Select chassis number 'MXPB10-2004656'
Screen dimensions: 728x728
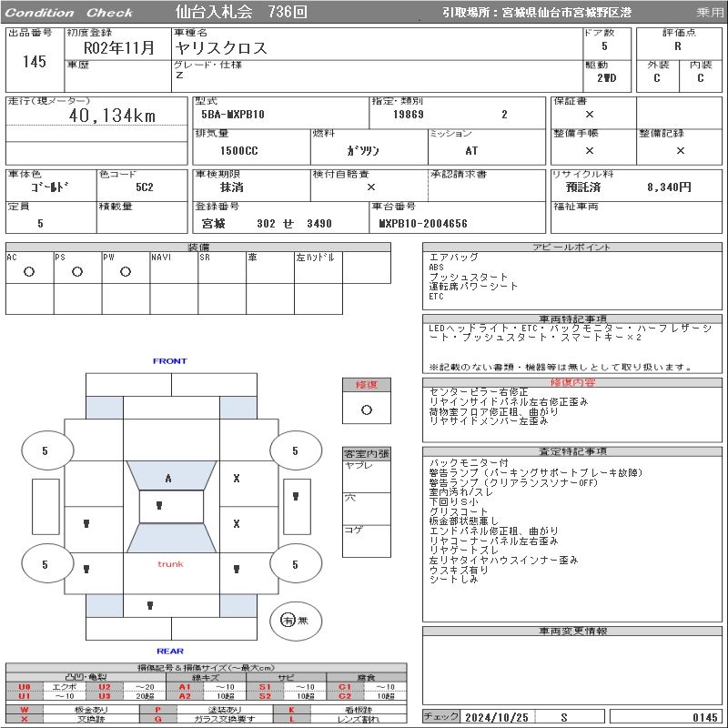(423, 224)
